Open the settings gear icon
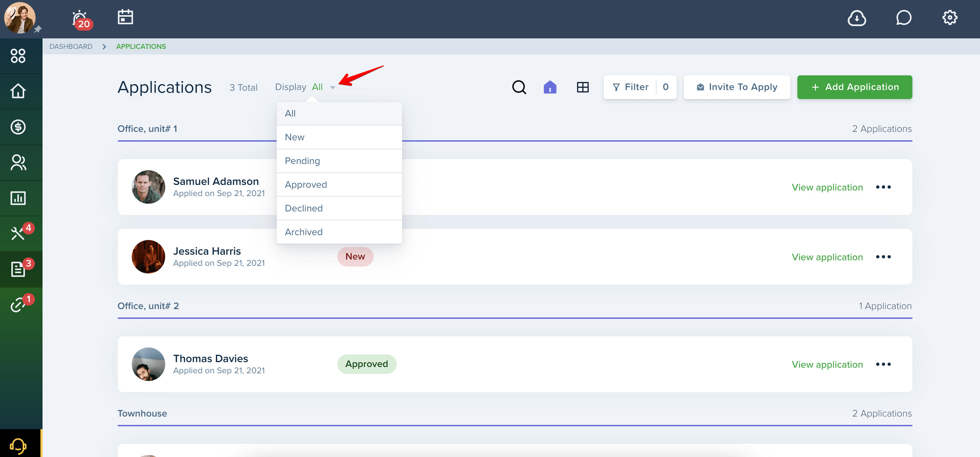The height and width of the screenshot is (457, 980). tap(950, 17)
